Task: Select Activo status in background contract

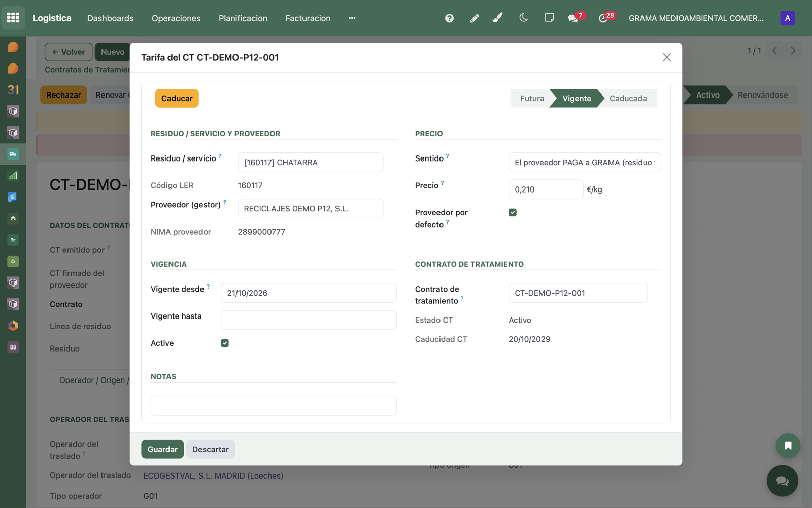Action: coord(707,95)
